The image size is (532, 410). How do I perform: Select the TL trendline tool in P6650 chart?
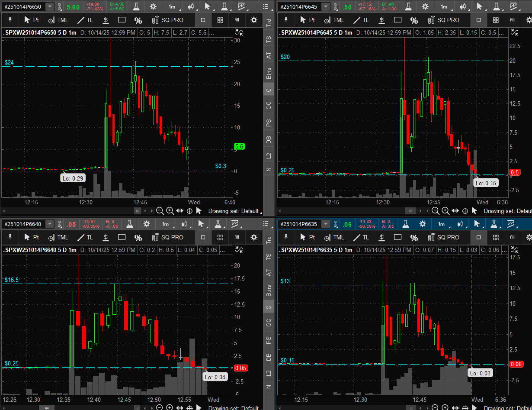85,20
